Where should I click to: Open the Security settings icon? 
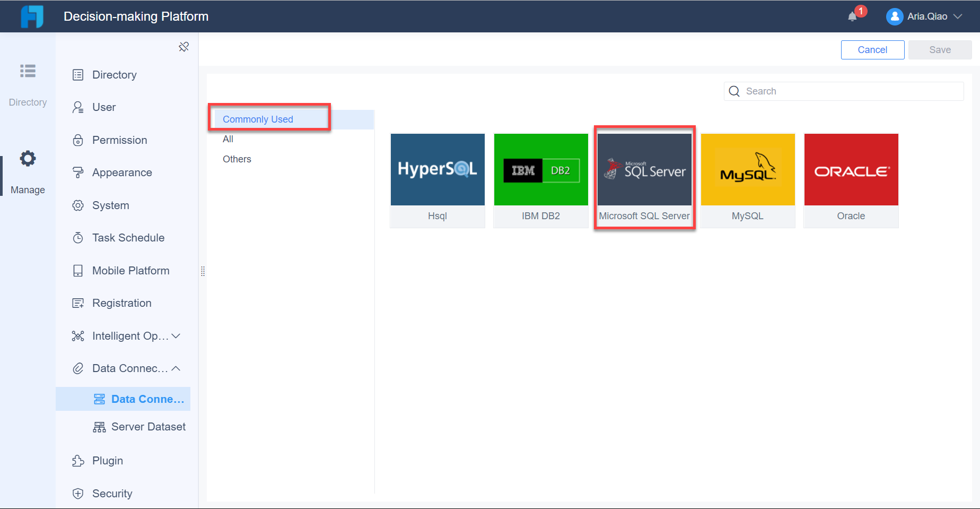[x=78, y=494]
